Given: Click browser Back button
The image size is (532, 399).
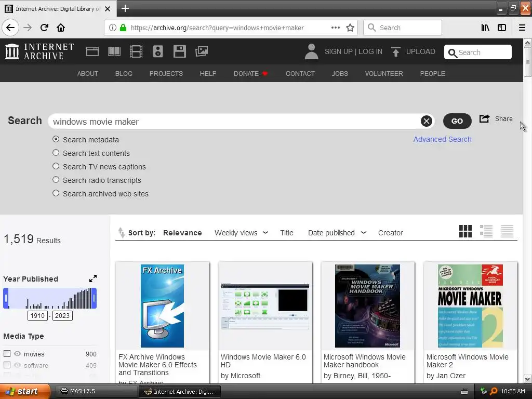Looking at the screenshot, I should click(10, 28).
